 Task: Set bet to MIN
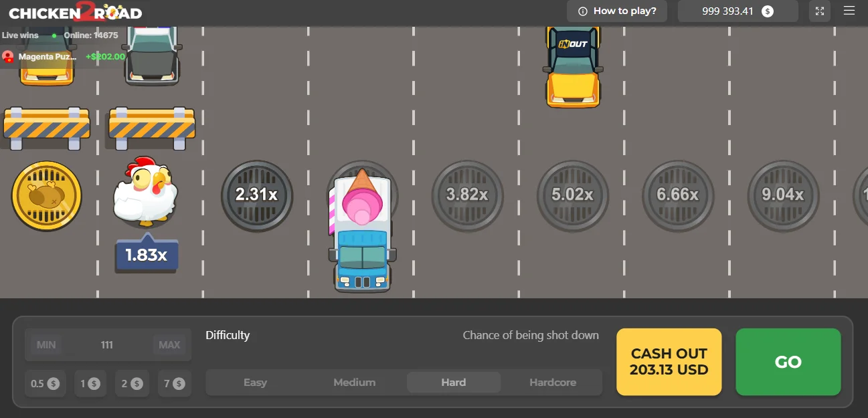[46, 345]
